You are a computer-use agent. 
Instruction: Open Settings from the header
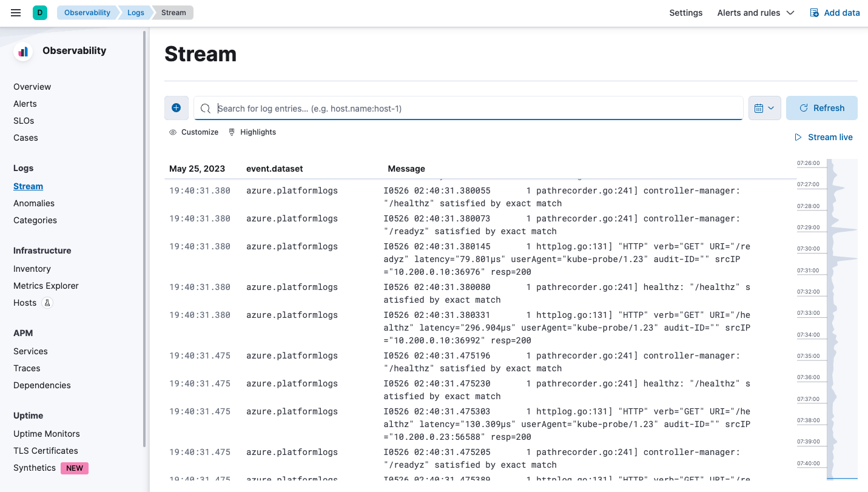(685, 12)
